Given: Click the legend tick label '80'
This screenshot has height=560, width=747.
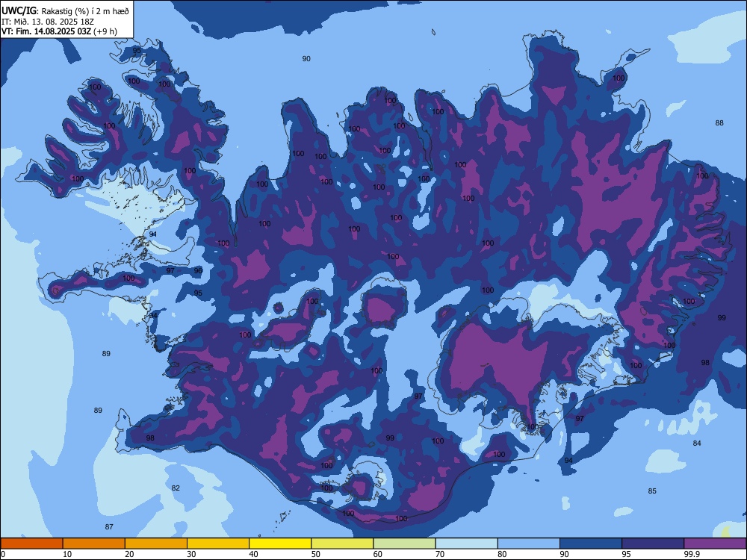Looking at the screenshot, I should click(x=502, y=554).
